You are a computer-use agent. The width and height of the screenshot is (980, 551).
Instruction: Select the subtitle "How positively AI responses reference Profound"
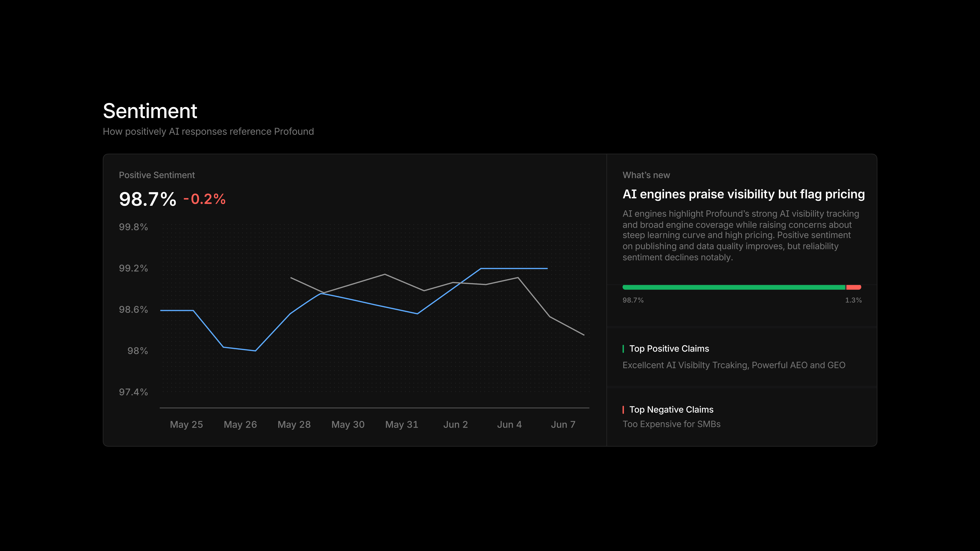pos(208,131)
